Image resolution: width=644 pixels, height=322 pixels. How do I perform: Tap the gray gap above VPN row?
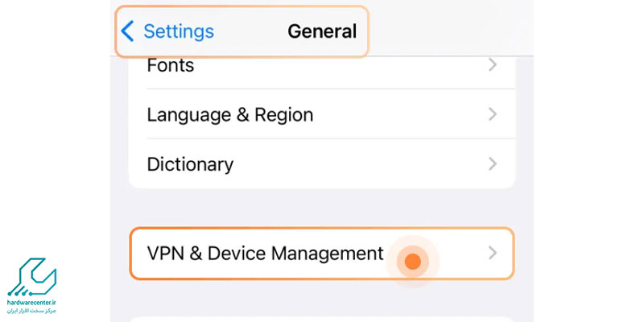tap(322, 208)
